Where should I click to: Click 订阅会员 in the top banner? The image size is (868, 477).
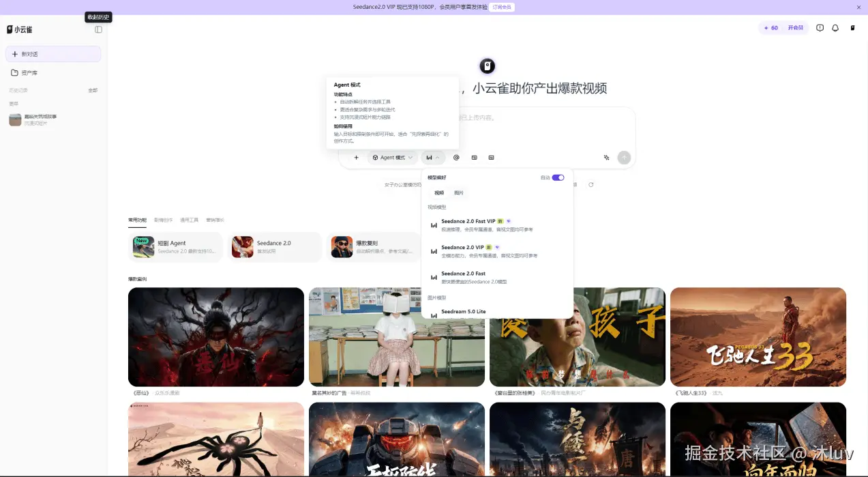click(502, 7)
